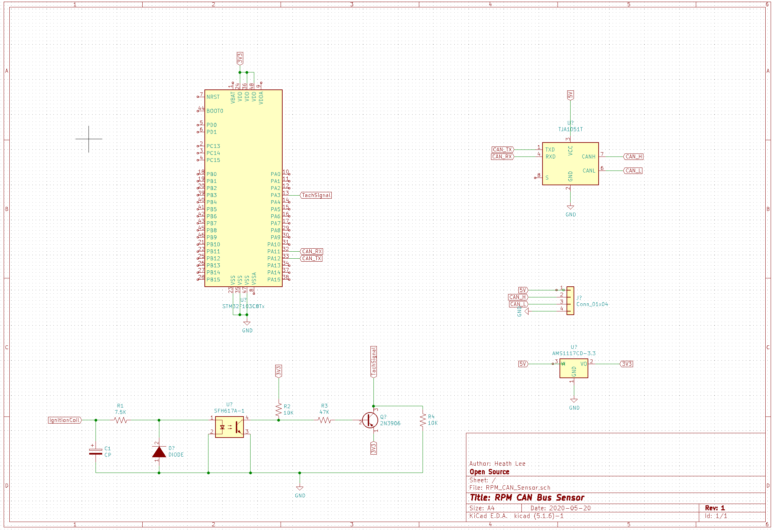
Task: Click the title text RPM CAN Bus Sensor
Action: [x=539, y=498]
